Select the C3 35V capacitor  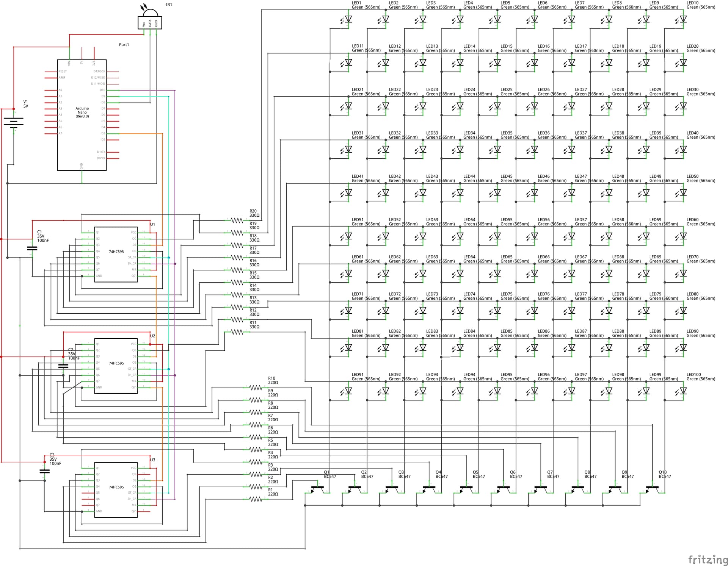tap(45, 471)
